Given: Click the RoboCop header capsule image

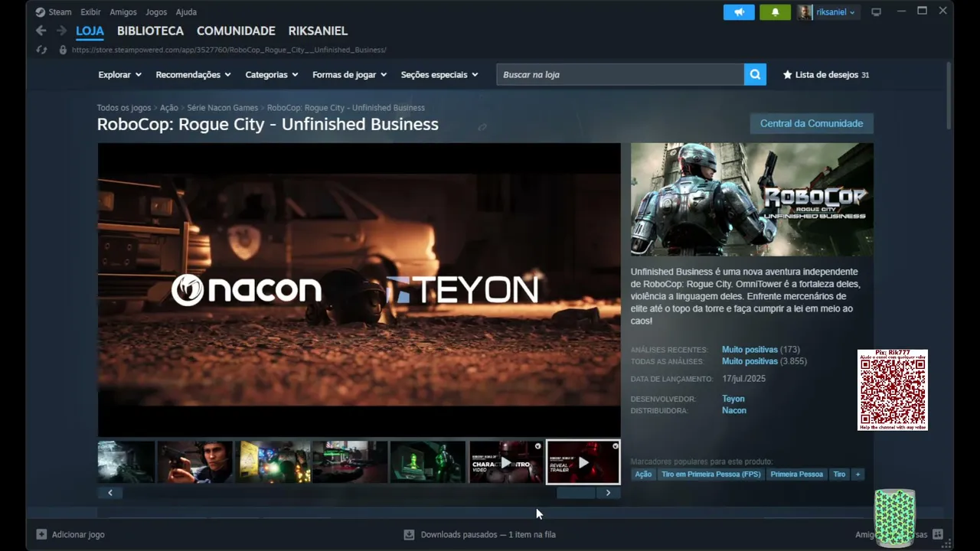Looking at the screenshot, I should pyautogui.click(x=752, y=199).
